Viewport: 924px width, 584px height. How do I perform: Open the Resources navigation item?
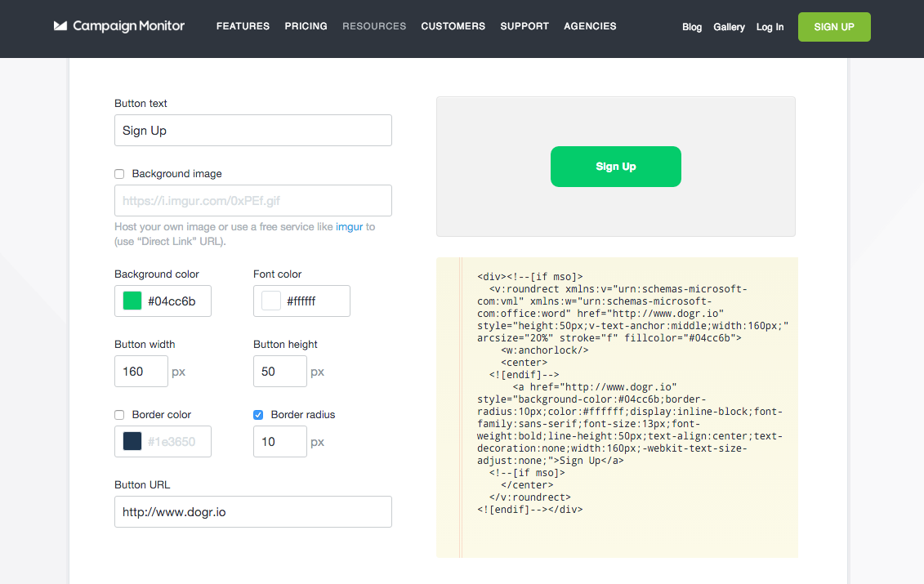[x=374, y=26]
